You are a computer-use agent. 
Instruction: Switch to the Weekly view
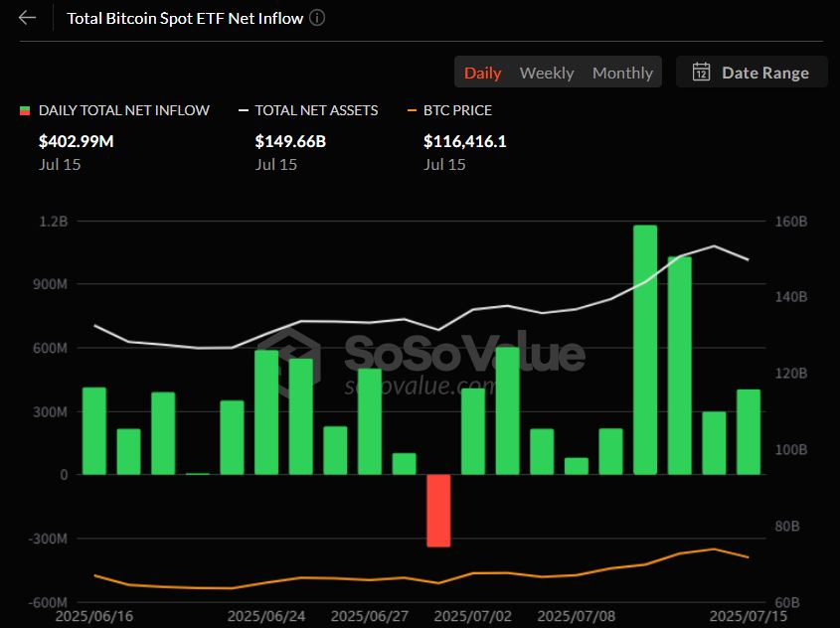547,73
